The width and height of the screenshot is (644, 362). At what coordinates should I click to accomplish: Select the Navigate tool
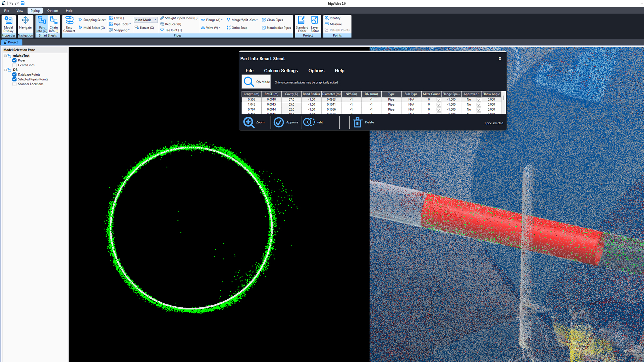[x=25, y=23]
